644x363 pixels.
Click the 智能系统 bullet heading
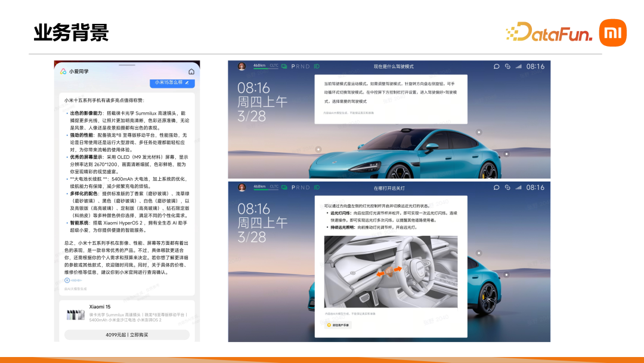pyautogui.click(x=79, y=223)
